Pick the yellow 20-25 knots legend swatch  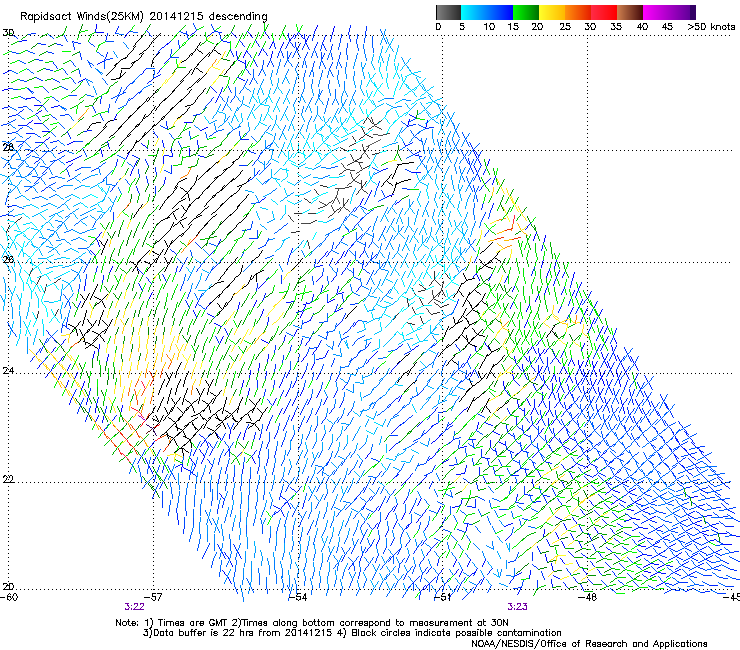coord(552,12)
